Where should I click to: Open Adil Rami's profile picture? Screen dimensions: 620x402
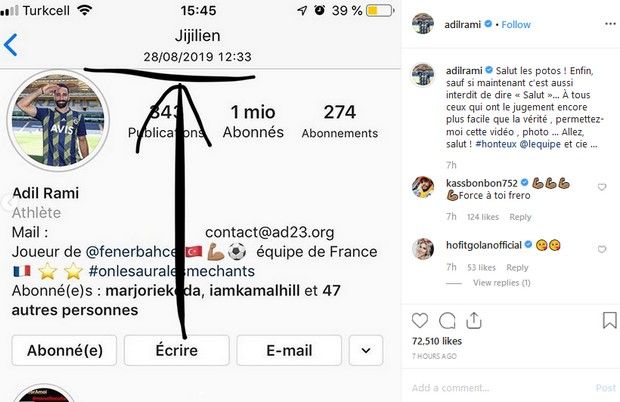58,120
